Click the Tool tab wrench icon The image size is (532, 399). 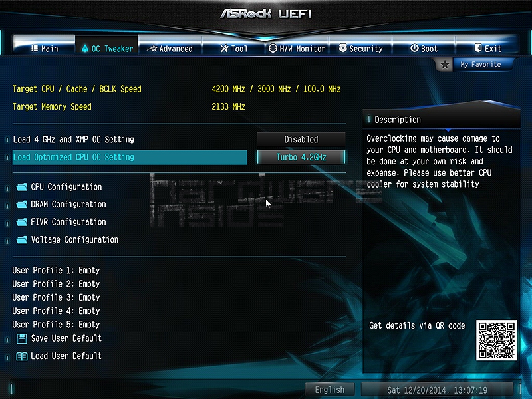(x=224, y=48)
